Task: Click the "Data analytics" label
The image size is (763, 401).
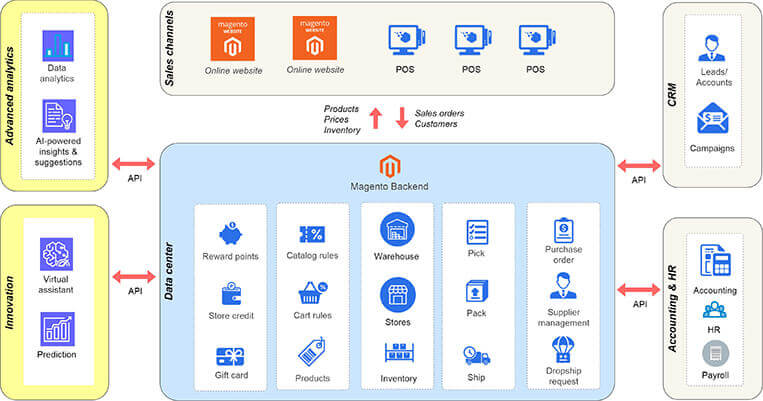Action: (57, 73)
